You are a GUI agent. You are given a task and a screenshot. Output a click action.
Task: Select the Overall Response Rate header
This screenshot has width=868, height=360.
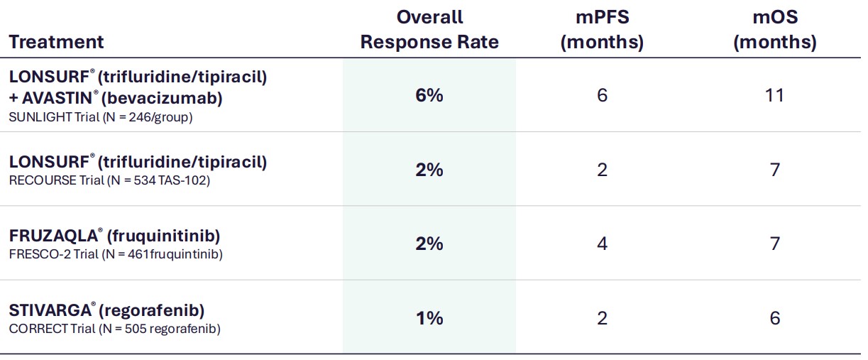point(429,30)
